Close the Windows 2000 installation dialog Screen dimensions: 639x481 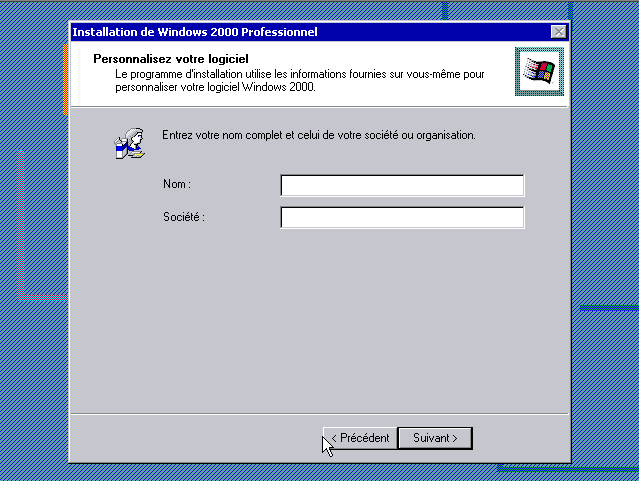558,32
